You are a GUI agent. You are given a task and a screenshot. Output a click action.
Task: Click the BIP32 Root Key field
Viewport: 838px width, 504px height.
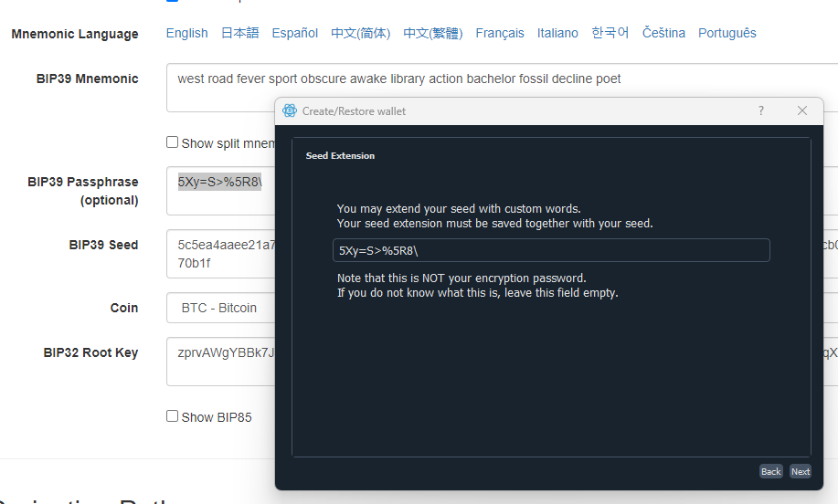(220, 362)
